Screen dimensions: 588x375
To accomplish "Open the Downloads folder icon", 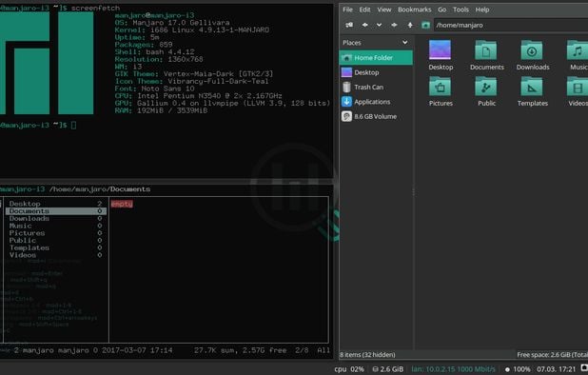I will [532, 55].
